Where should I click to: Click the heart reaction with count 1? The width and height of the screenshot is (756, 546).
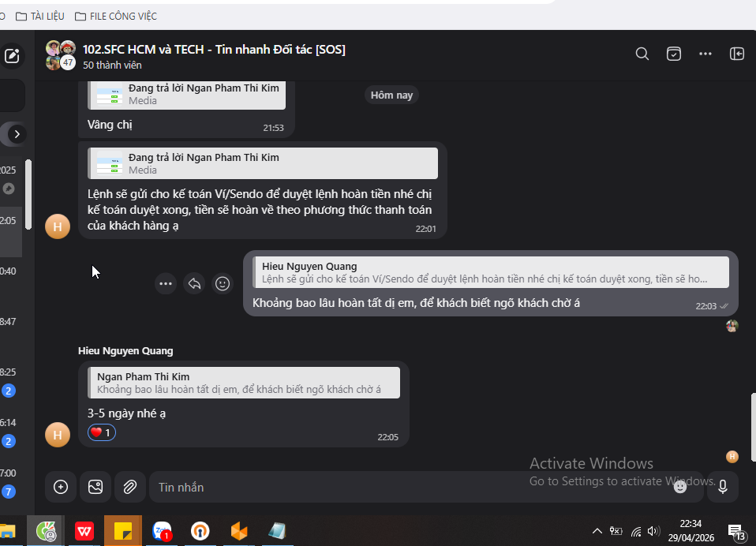[x=102, y=432]
